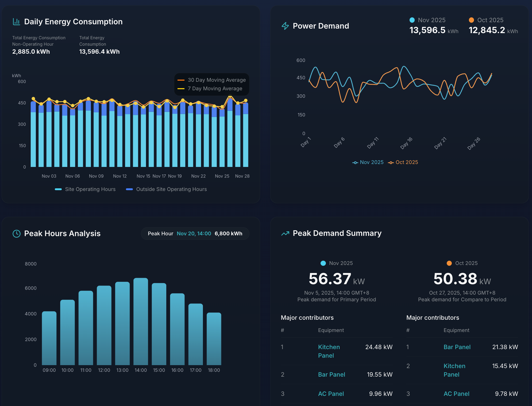Toggle the Site Operating Hours legend
Viewport: 532px width, 406px height.
pyautogui.click(x=85, y=189)
